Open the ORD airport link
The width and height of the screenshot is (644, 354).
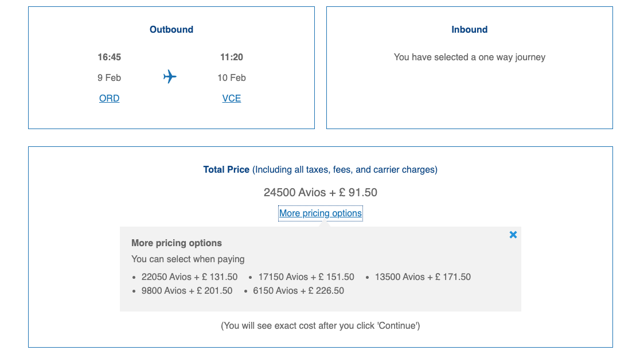pyautogui.click(x=109, y=98)
